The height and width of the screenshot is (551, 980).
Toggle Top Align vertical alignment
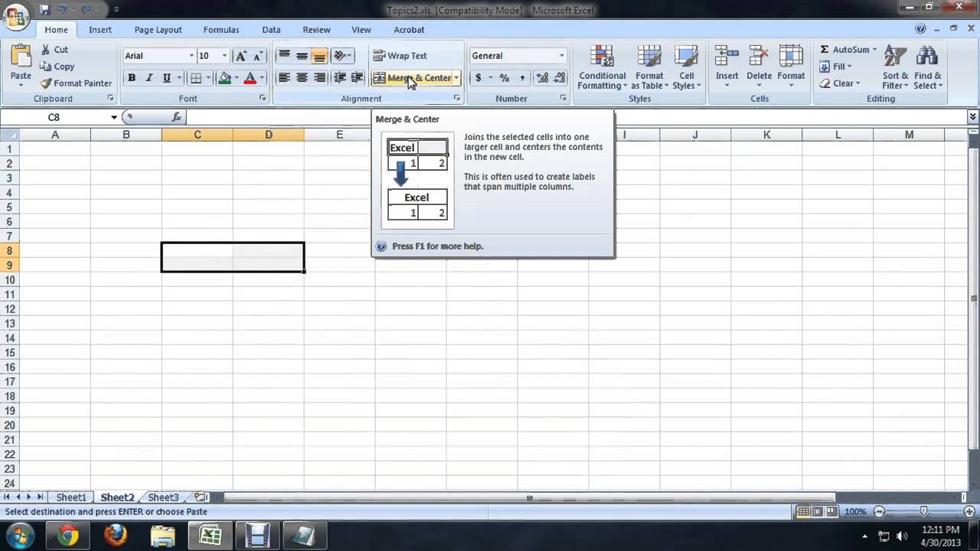pyautogui.click(x=284, y=56)
